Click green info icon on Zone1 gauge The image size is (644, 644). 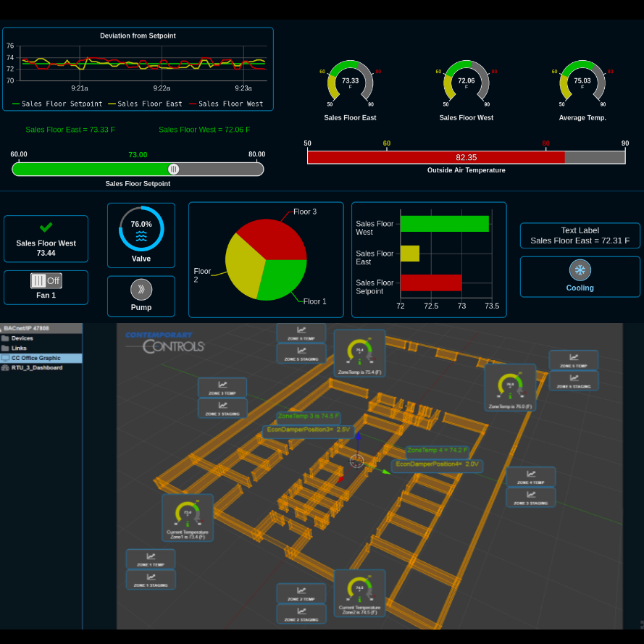point(188,524)
